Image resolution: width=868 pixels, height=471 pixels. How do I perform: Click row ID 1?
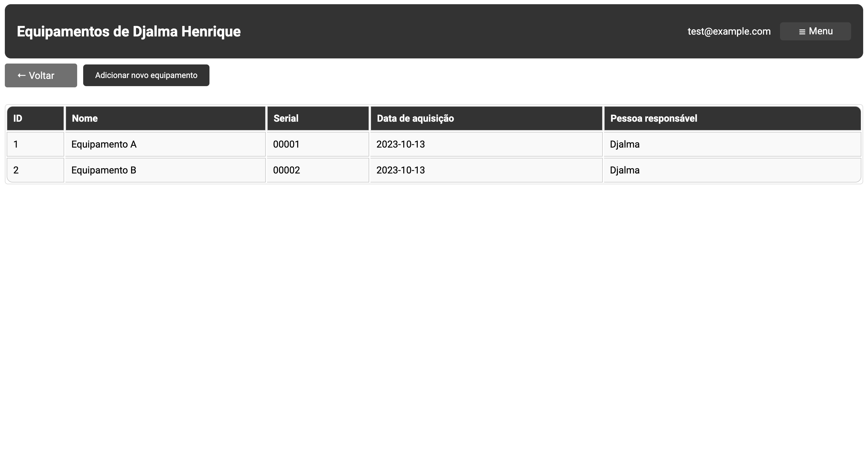(x=15, y=144)
